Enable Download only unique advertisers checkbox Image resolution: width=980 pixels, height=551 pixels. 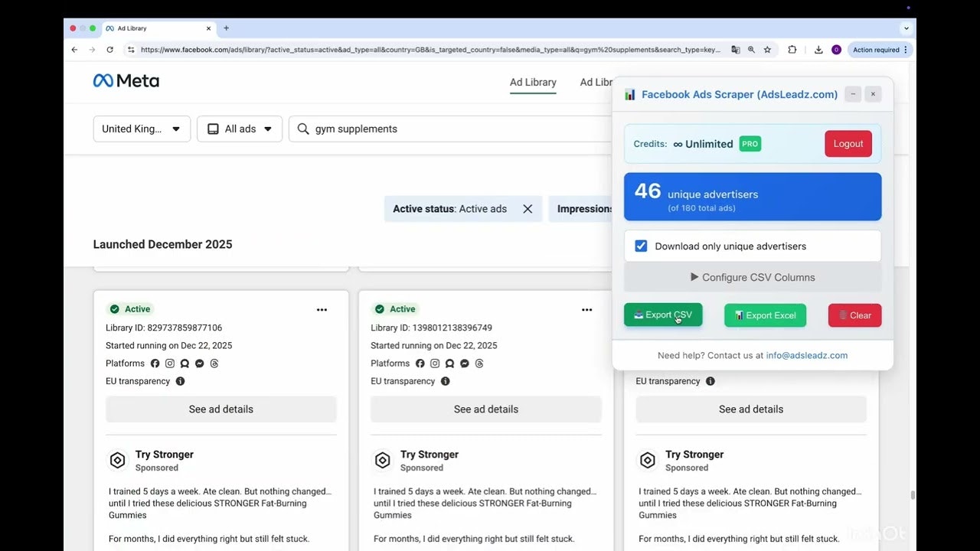click(641, 246)
